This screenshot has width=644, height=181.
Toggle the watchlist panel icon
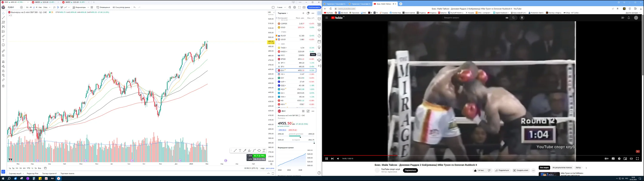click(319, 13)
